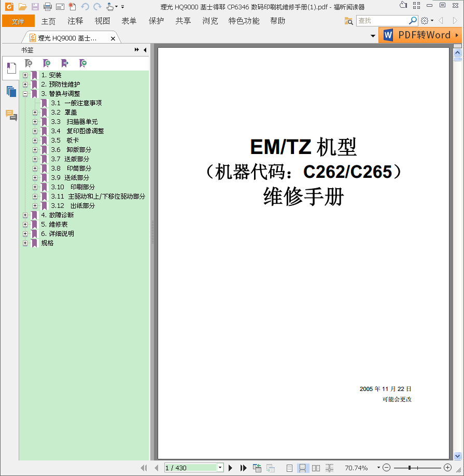
Task: Expand the 2. 预防性维护 bookmark
Action: click(25, 85)
